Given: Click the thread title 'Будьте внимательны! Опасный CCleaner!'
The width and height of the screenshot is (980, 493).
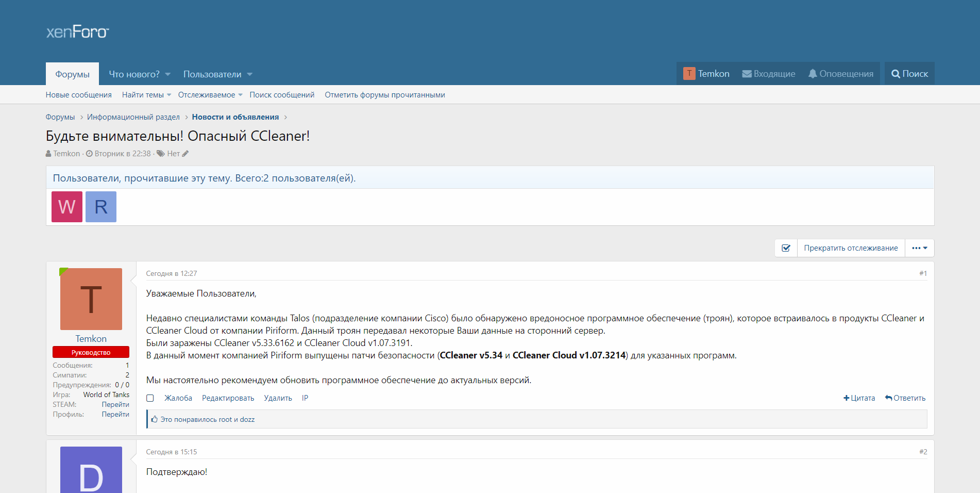Looking at the screenshot, I should pos(178,136).
